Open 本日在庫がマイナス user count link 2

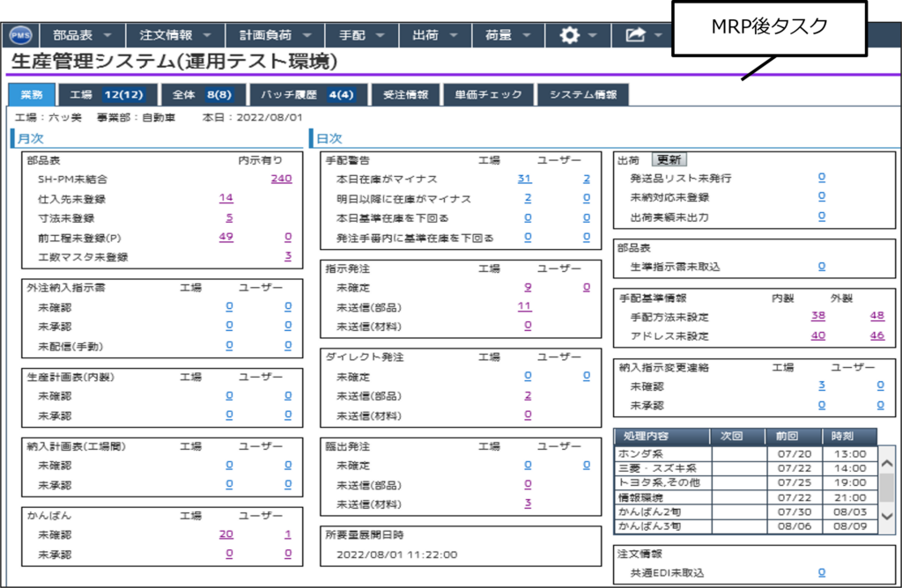tap(586, 179)
